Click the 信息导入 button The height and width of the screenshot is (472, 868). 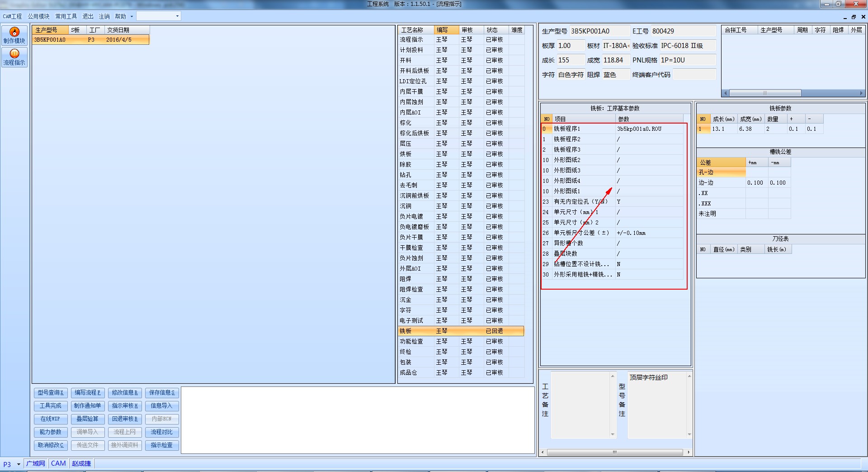point(162,406)
